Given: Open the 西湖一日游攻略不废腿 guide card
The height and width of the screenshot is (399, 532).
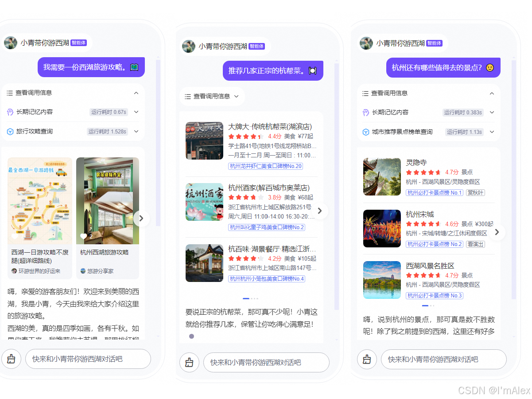Looking at the screenshot, I should tap(40, 218).
